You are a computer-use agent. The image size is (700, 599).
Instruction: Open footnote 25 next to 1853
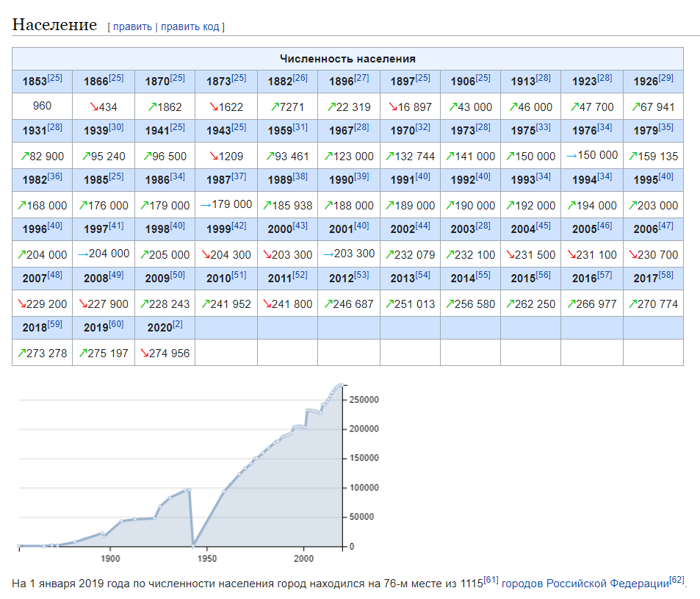pos(55,78)
